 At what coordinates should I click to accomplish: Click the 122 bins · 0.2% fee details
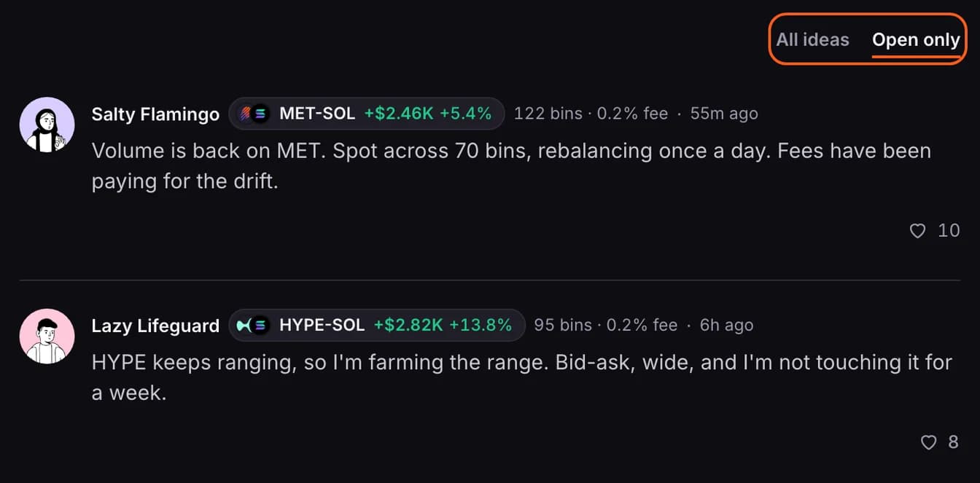coord(591,114)
